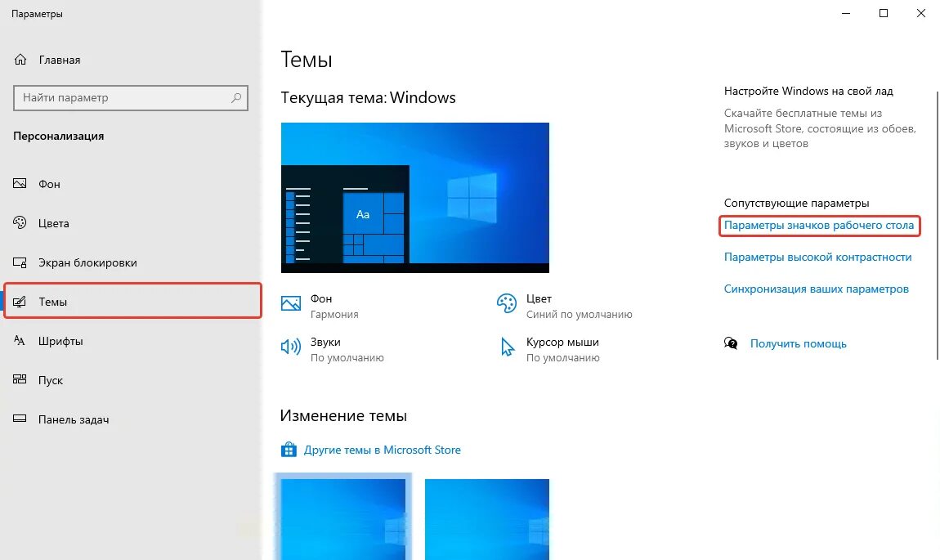Screen dimensions: 940x560
Task: Open the Главная home page
Action: [60, 60]
